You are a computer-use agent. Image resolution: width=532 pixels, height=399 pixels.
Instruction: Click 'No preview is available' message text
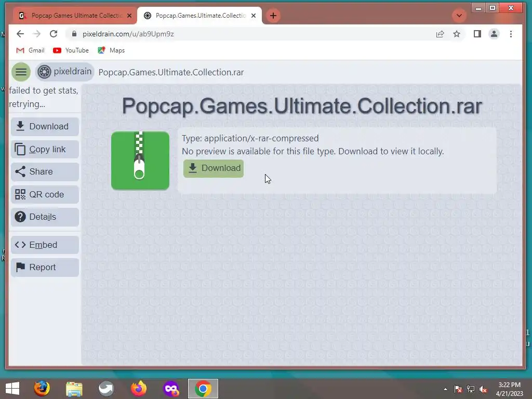click(313, 151)
